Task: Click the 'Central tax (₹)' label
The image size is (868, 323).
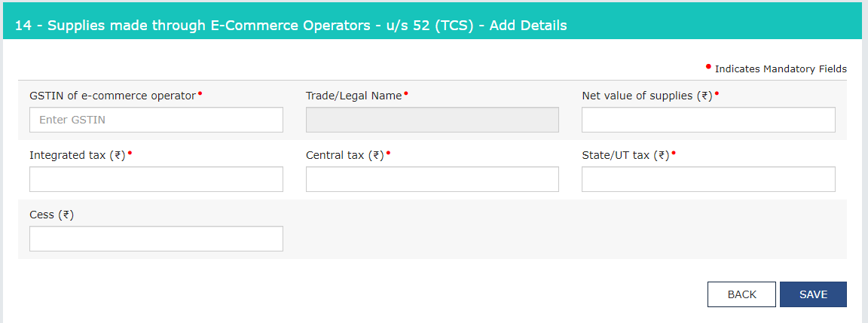Action: click(x=345, y=155)
